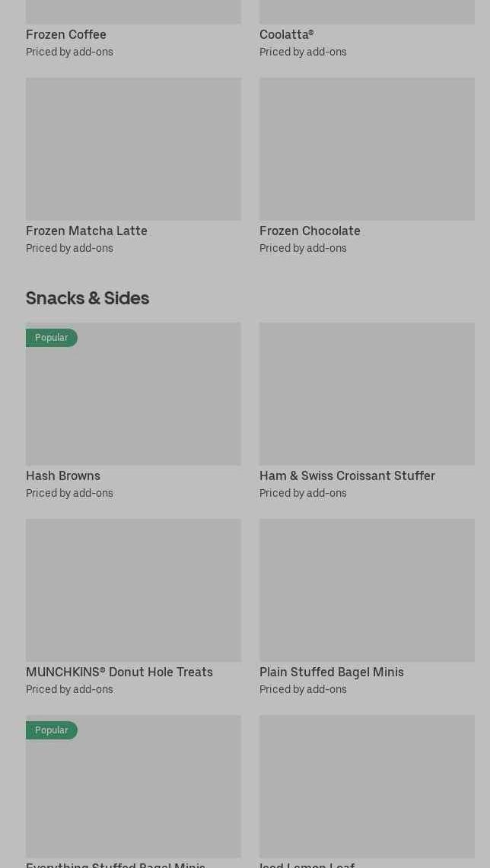490x868 pixels.
Task: Open the Ham & Swiss Croissant Stuffer image
Action: 367,393
